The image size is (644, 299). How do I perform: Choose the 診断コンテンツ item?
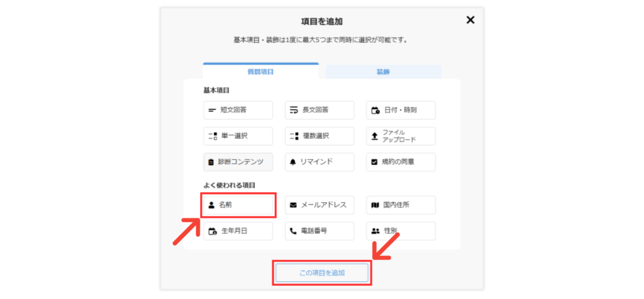238,162
